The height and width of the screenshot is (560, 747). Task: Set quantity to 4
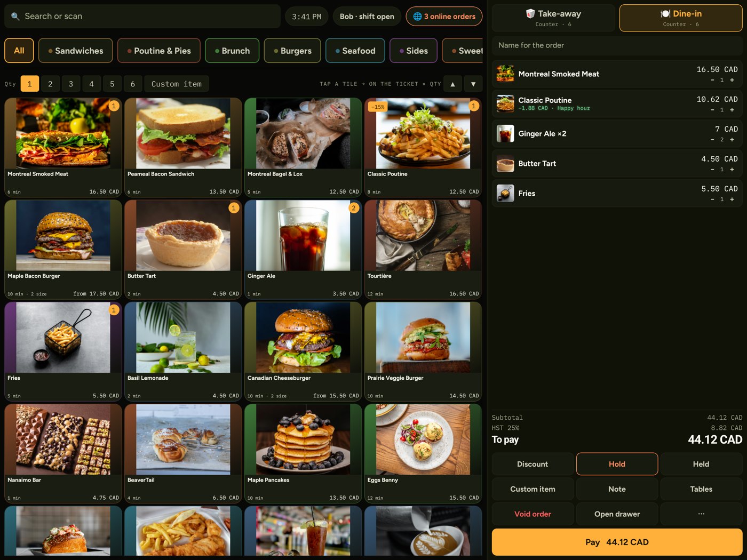pyautogui.click(x=91, y=84)
